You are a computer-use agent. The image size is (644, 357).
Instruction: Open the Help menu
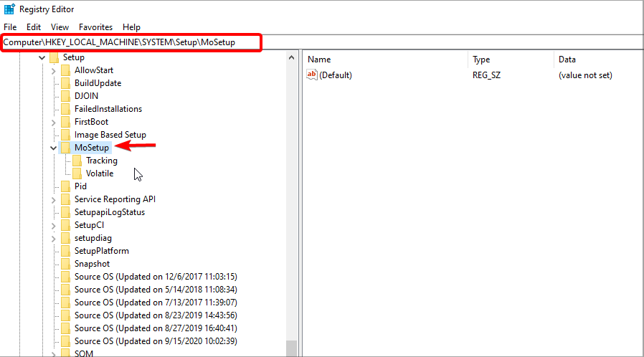[131, 27]
